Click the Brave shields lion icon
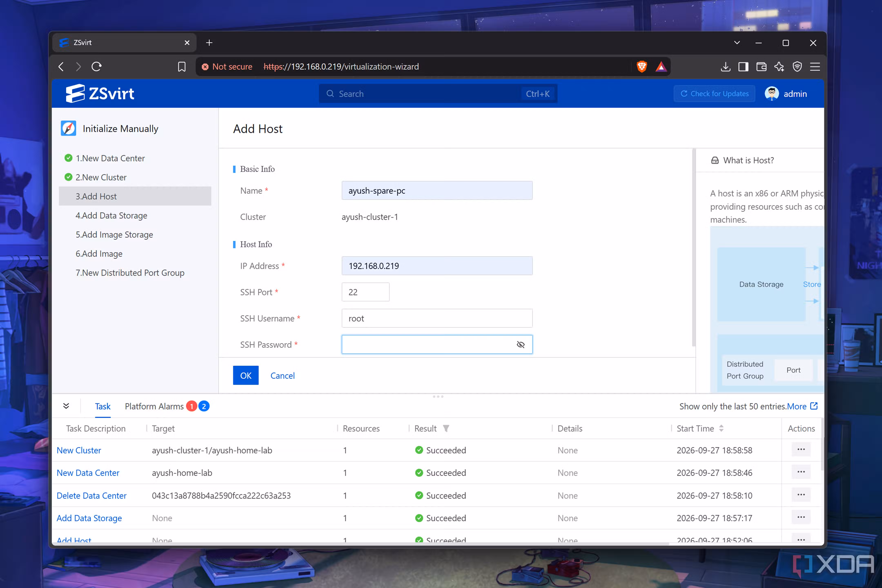 642,67
